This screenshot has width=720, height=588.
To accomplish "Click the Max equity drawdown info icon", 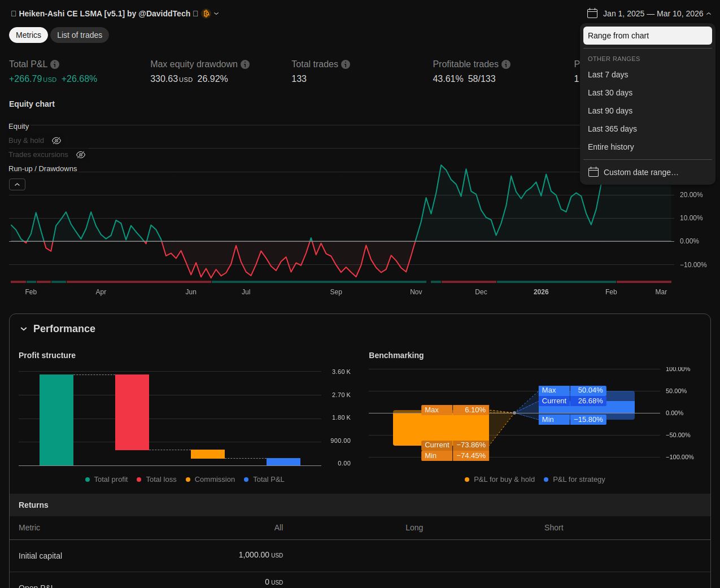I will [x=245, y=64].
